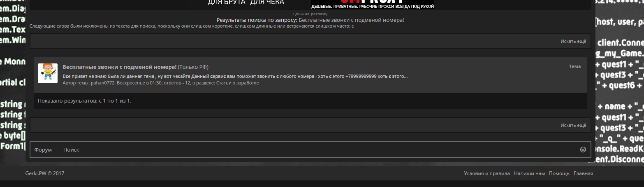This screenshot has height=187, width=644.
Task: Open the "Статьи о заработке" section
Action: click(x=237, y=83)
